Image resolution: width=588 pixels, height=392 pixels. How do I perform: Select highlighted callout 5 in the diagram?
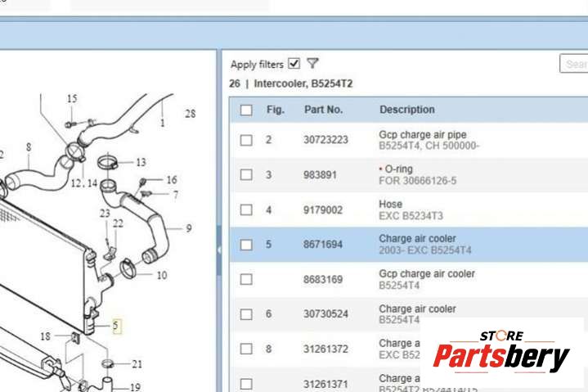pos(116,326)
